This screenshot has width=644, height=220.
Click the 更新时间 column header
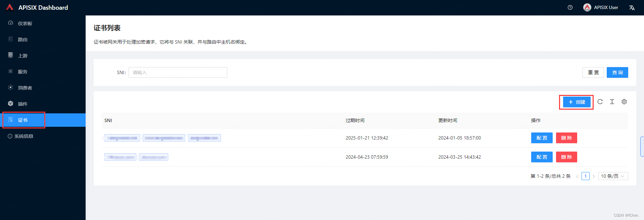(x=448, y=120)
